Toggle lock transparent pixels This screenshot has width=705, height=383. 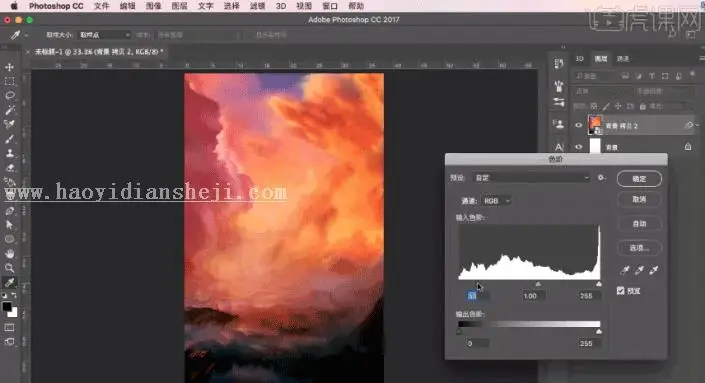594,106
